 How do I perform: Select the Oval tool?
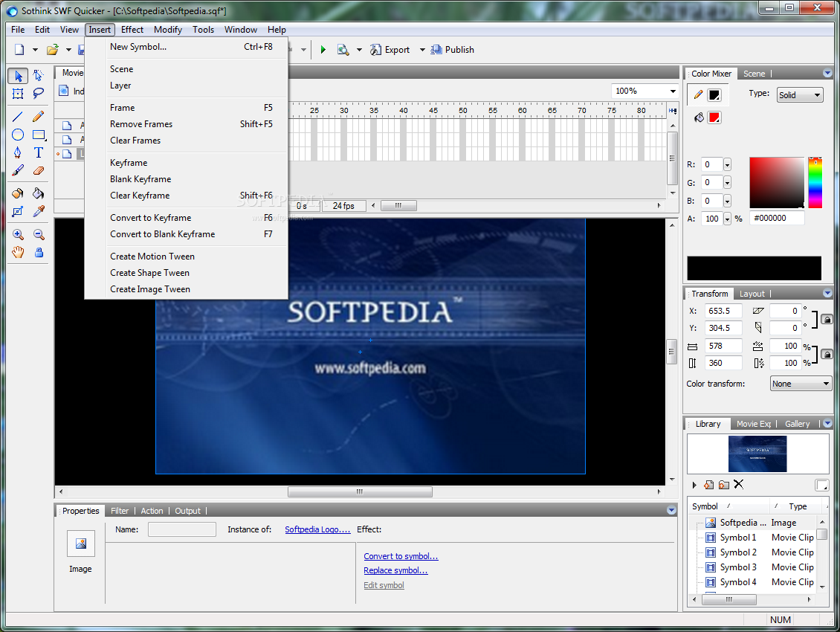pyautogui.click(x=18, y=135)
